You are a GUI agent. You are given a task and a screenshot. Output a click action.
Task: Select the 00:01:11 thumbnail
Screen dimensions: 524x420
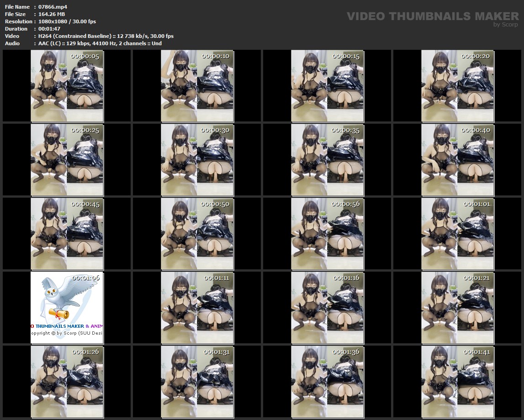tap(197, 308)
